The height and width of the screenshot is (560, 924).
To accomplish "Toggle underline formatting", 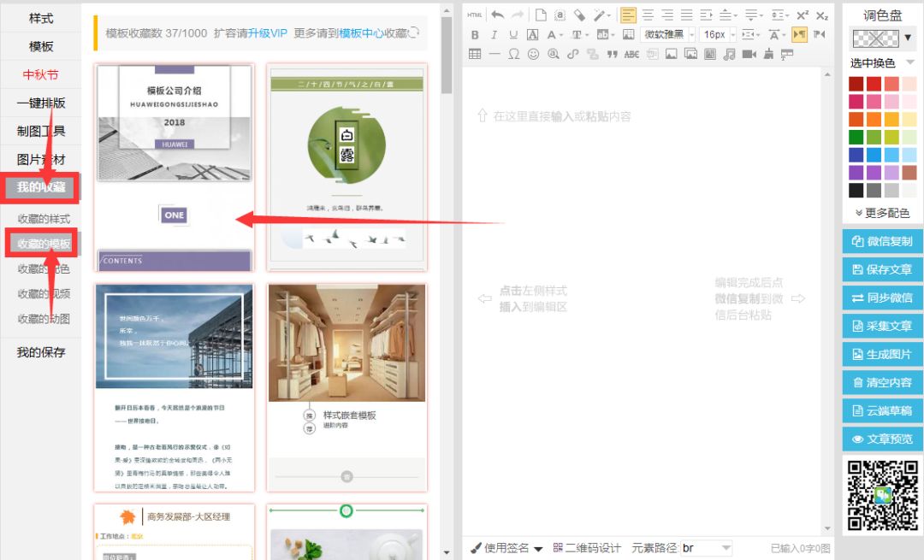I will 513,35.
